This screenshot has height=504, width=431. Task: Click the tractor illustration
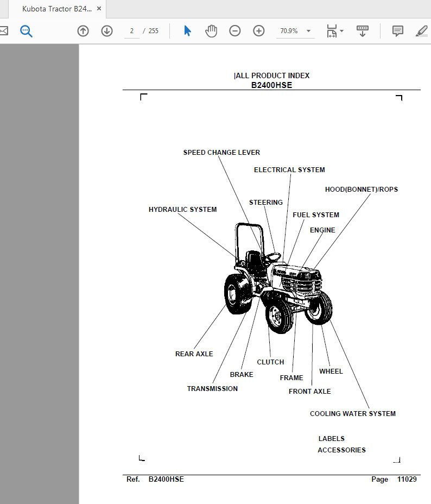[x=278, y=279]
